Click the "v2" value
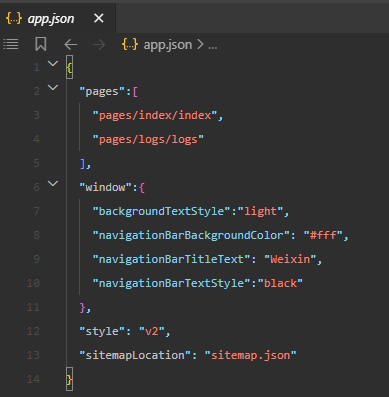The image size is (389, 397). [152, 331]
